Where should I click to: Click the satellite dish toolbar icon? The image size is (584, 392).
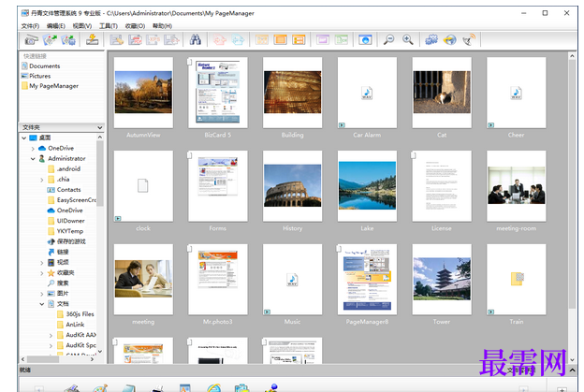(x=469, y=39)
